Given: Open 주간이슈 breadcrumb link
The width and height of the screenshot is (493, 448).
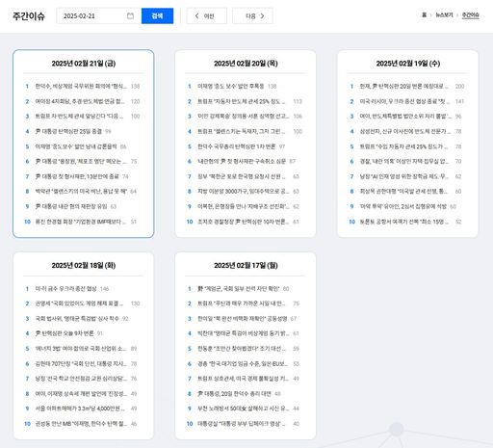Looking at the screenshot, I should (x=470, y=14).
